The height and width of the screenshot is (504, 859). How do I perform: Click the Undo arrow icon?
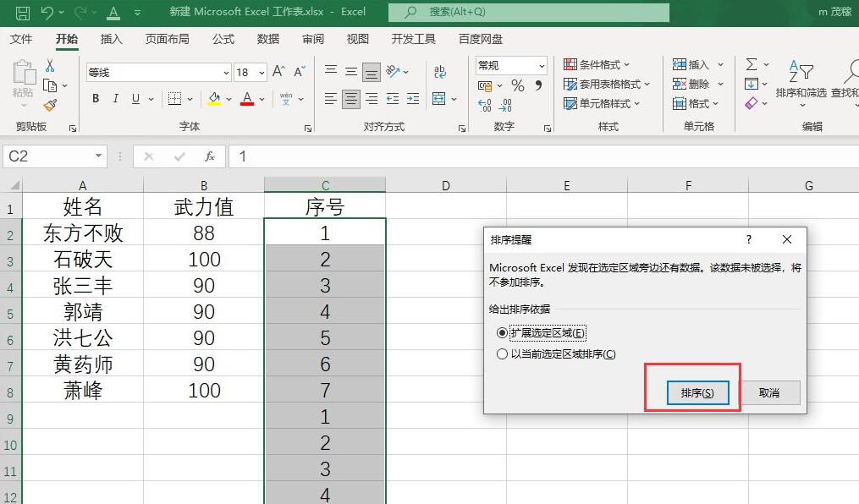(47, 13)
